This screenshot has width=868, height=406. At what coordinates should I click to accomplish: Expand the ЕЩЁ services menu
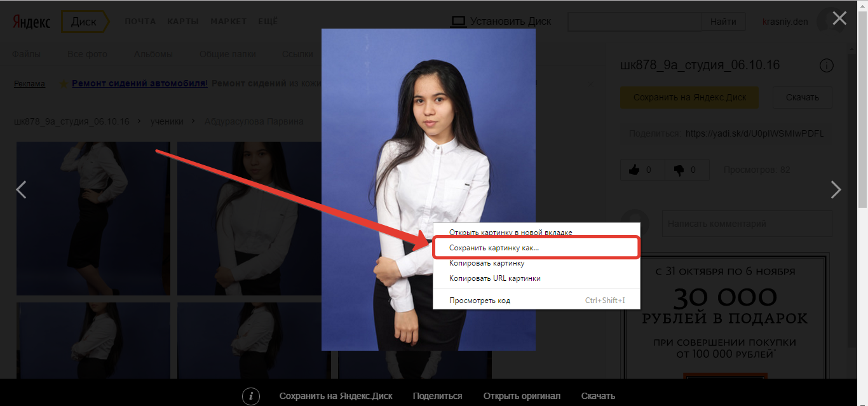tap(268, 22)
